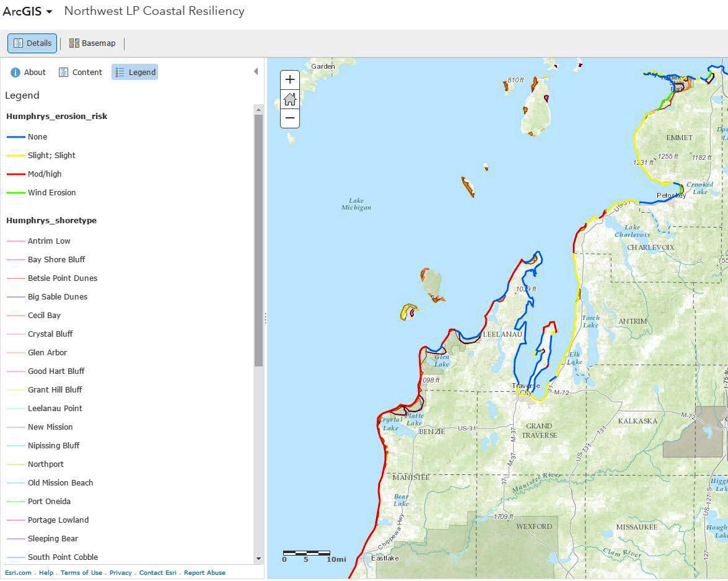Screen dimensions: 728x581
Task: Click the green Wind Erosion swatch
Action: tap(15, 193)
